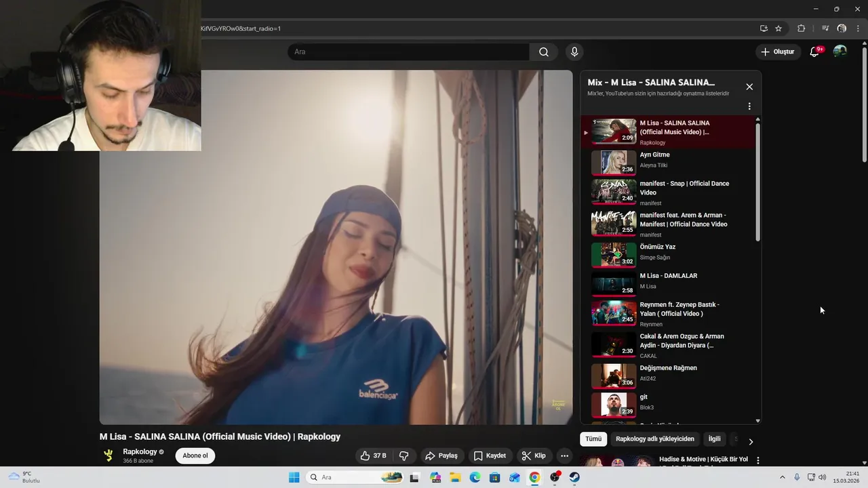Click taskbar Ara search box
Image resolution: width=868 pixels, height=488 pixels.
point(355,477)
